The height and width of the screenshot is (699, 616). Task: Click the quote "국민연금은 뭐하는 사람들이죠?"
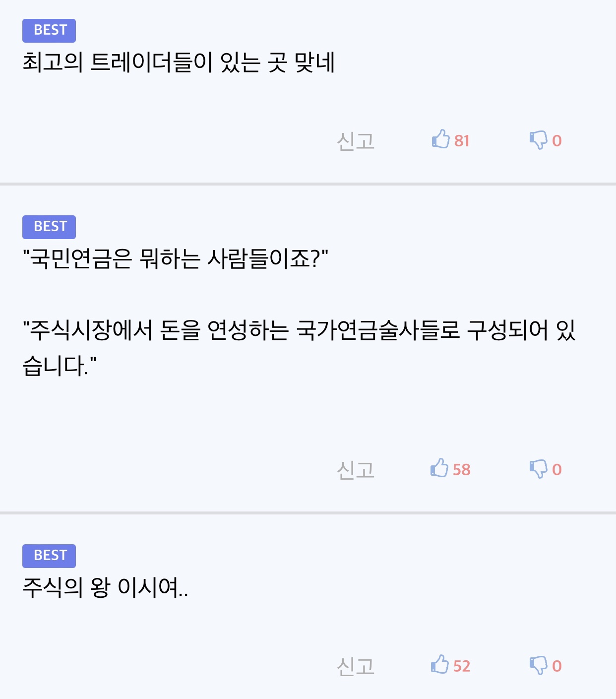(176, 259)
